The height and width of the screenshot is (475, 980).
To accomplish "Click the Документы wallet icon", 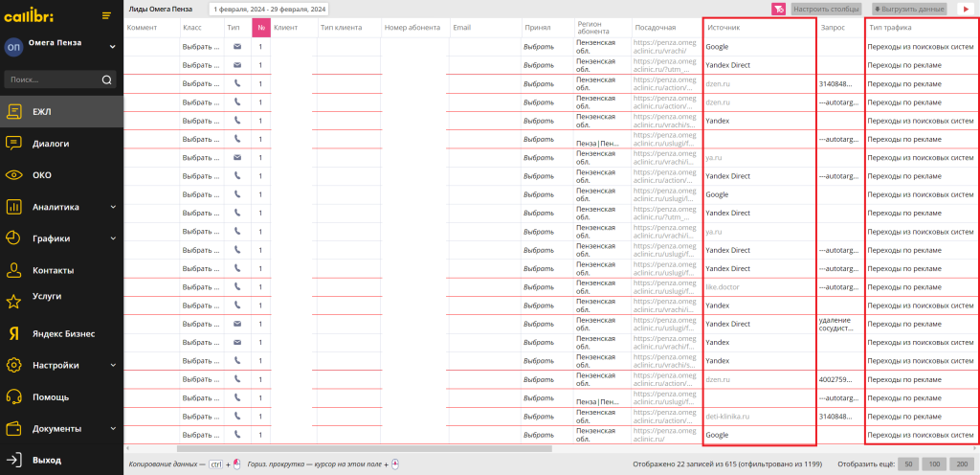I will [x=13, y=429].
